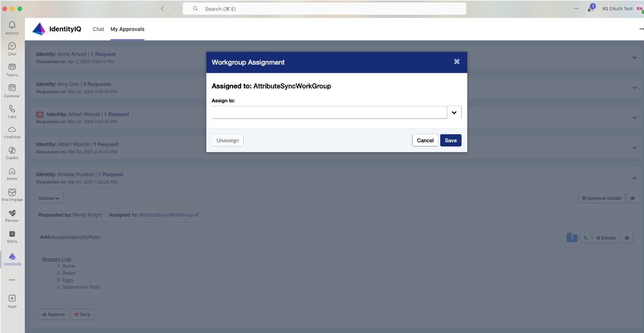Select the My Approvals tab

[127, 29]
